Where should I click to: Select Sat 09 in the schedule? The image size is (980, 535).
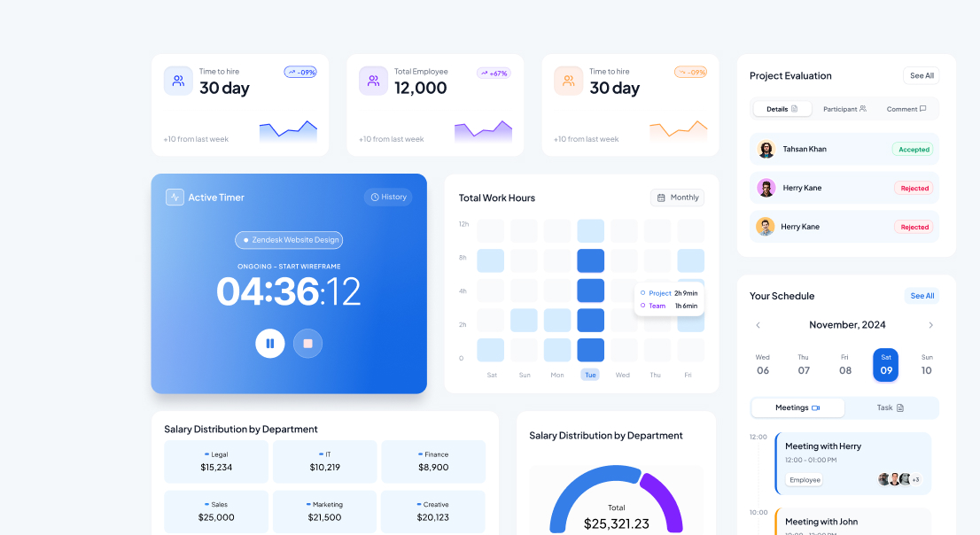click(885, 365)
